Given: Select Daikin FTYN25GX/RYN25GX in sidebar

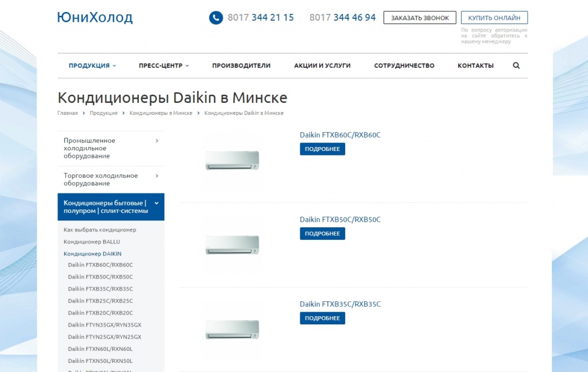Looking at the screenshot, I should pyautogui.click(x=105, y=337).
